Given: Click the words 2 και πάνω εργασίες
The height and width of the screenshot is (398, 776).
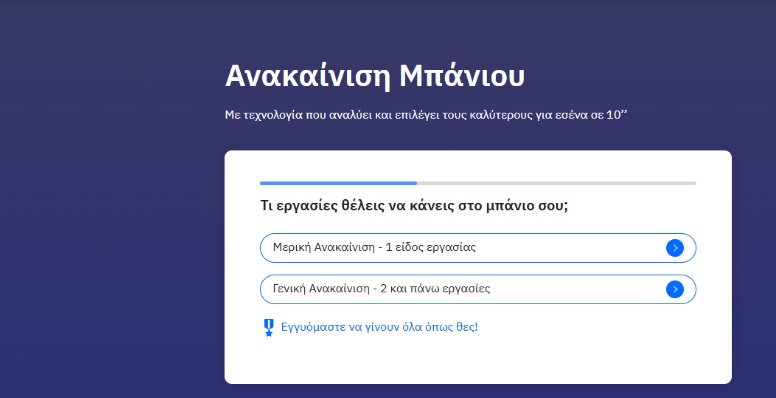Looking at the screenshot, I should pyautogui.click(x=435, y=289).
